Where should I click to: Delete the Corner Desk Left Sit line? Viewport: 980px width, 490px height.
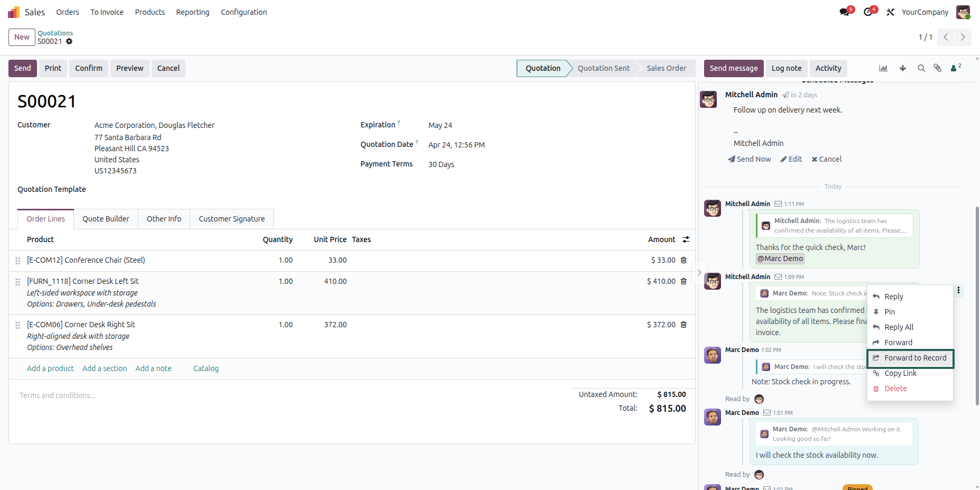click(x=683, y=281)
